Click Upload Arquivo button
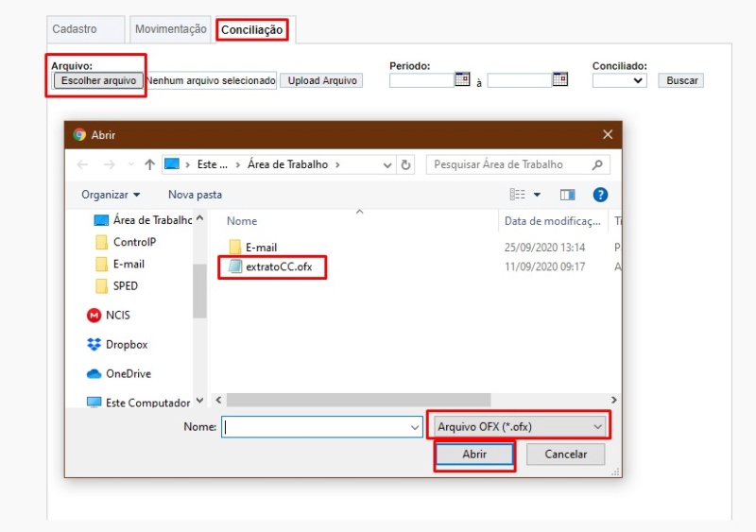This screenshot has height=532, width=756. click(322, 80)
